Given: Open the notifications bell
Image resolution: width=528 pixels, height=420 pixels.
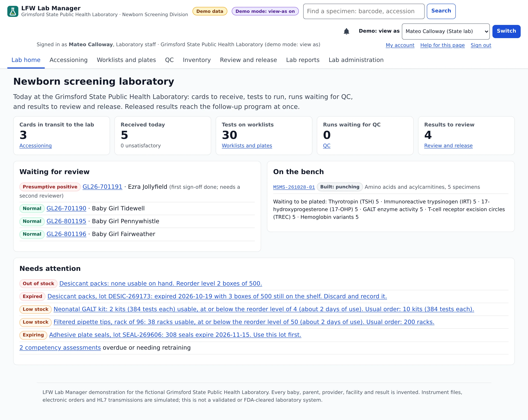Looking at the screenshot, I should click(x=346, y=31).
